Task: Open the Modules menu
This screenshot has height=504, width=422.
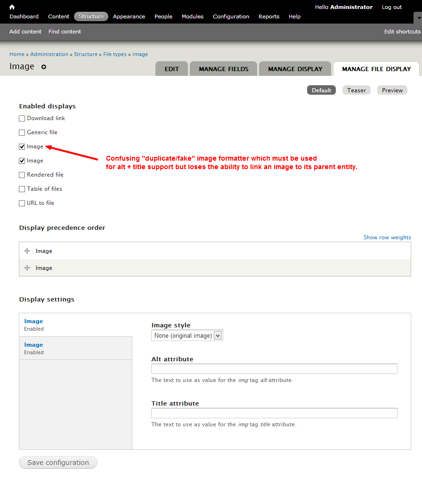Action: pyautogui.click(x=193, y=16)
